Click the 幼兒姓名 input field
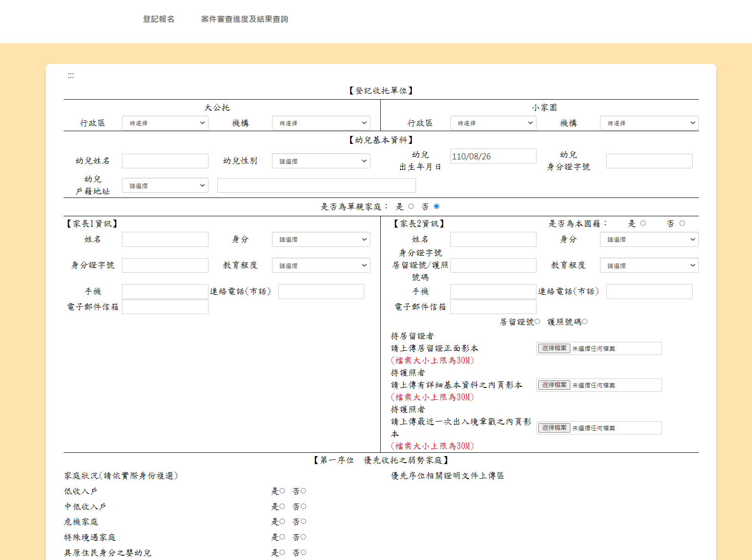The image size is (752, 560). (165, 161)
